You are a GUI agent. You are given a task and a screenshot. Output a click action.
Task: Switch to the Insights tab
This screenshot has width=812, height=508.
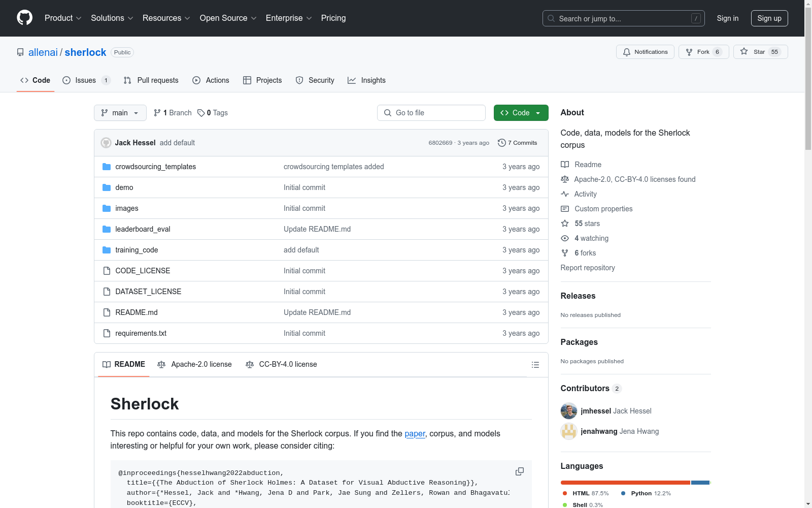pyautogui.click(x=366, y=80)
